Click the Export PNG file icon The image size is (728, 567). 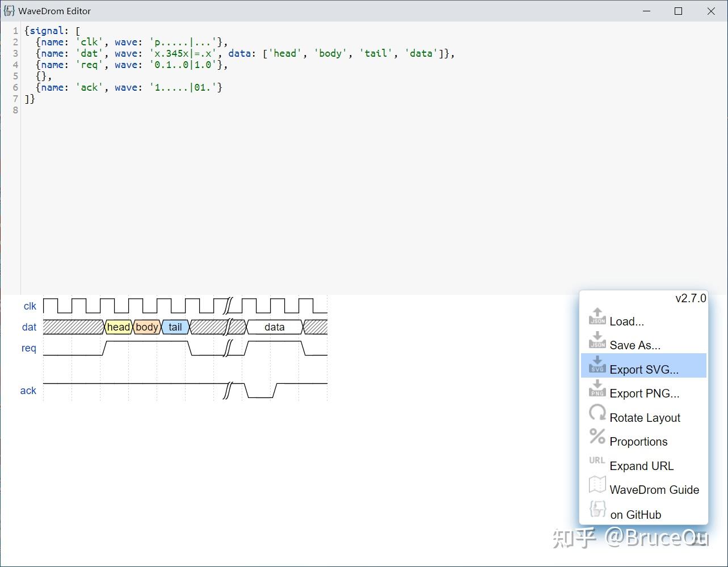click(x=597, y=388)
